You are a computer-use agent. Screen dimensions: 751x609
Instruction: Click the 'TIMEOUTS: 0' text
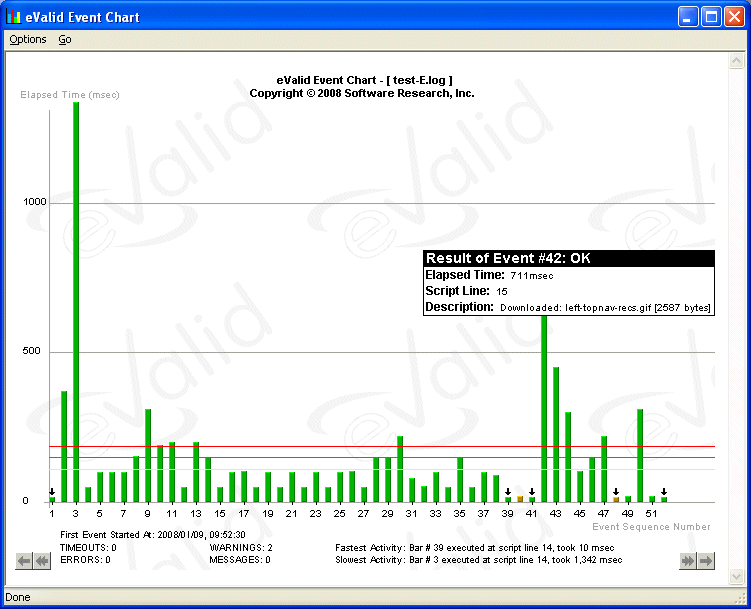[88, 547]
